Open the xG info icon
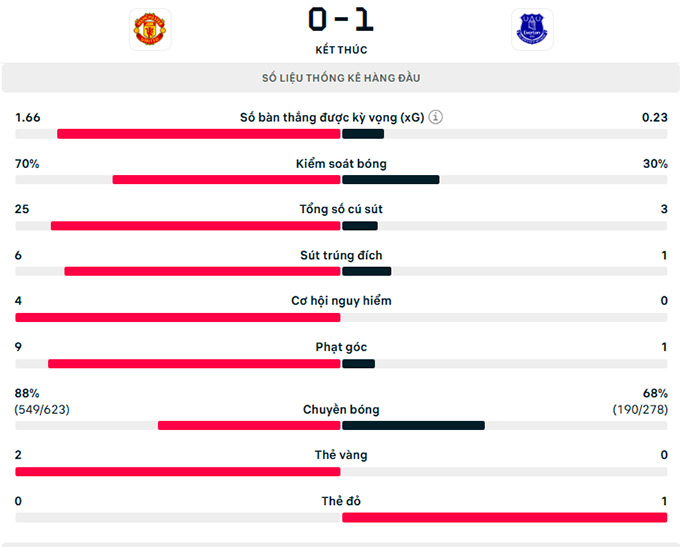The width and height of the screenshot is (680, 547). pos(436,117)
